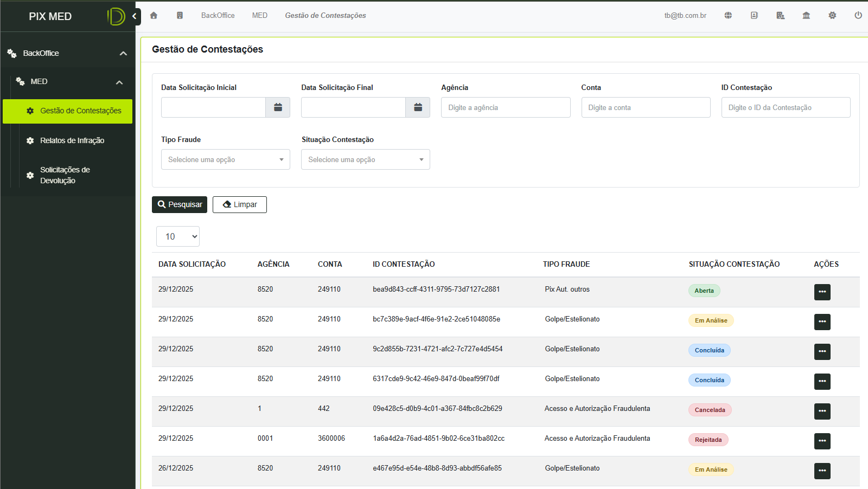Viewport: 868px width, 489px height.
Task: Go to Solicitações de Devolução
Action: [x=65, y=175]
